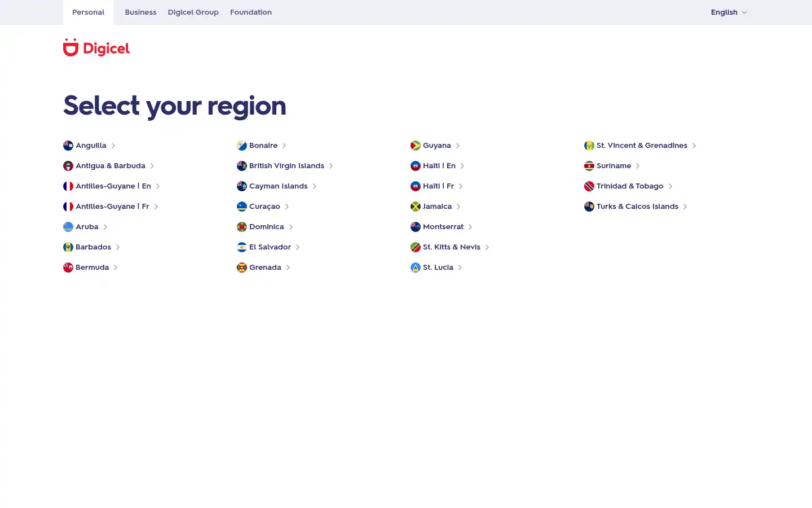
Task: Click the Anguilla flag icon
Action: pyautogui.click(x=68, y=146)
